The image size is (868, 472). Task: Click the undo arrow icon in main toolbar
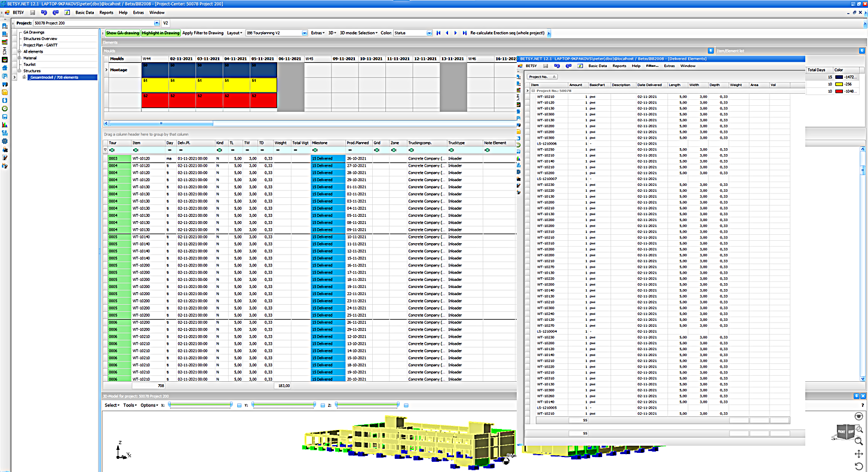coord(44,13)
